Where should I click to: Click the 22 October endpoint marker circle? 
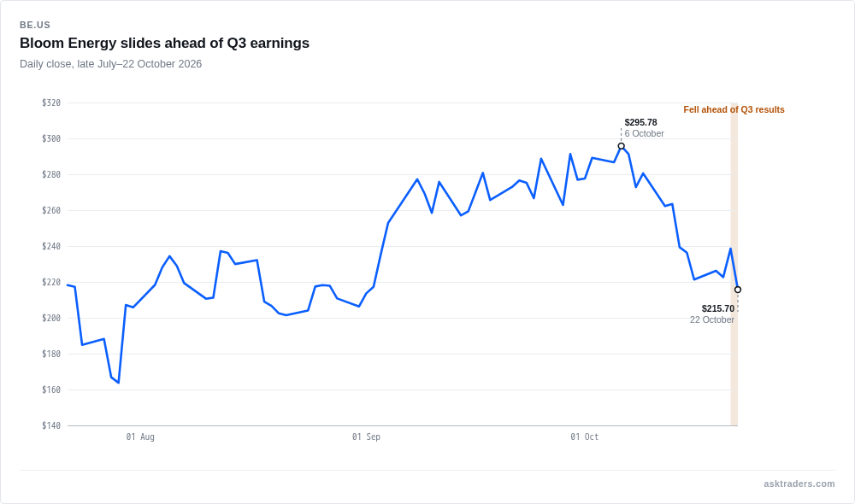coord(738,290)
